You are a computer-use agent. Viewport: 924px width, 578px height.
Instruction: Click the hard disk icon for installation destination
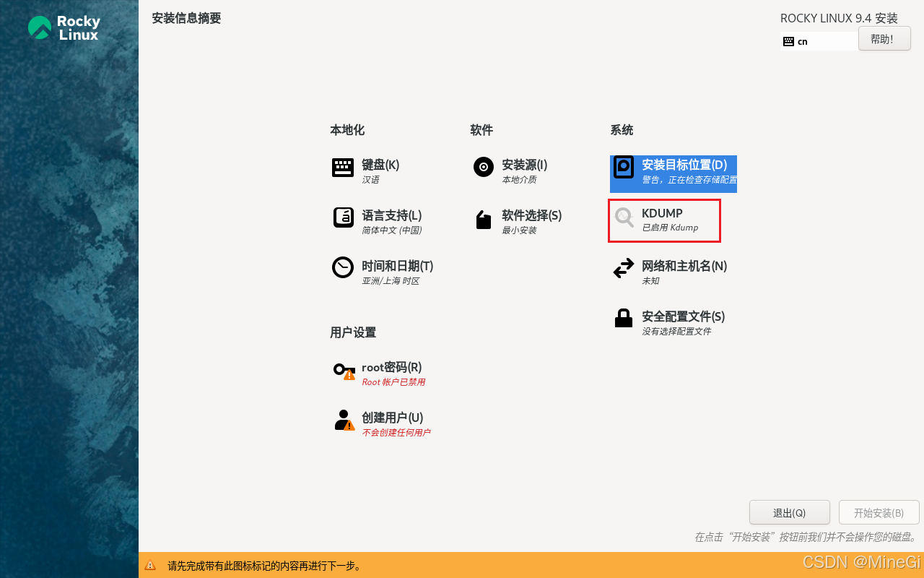tap(623, 168)
